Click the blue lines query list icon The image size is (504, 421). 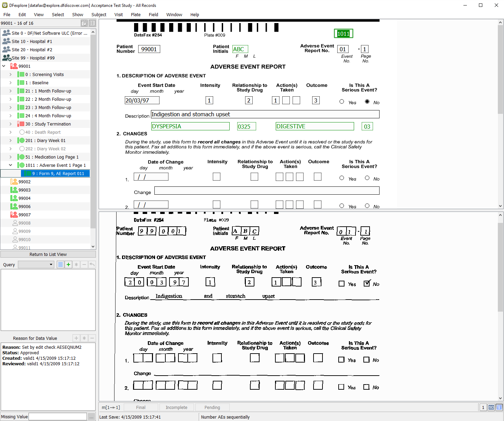tap(61, 265)
